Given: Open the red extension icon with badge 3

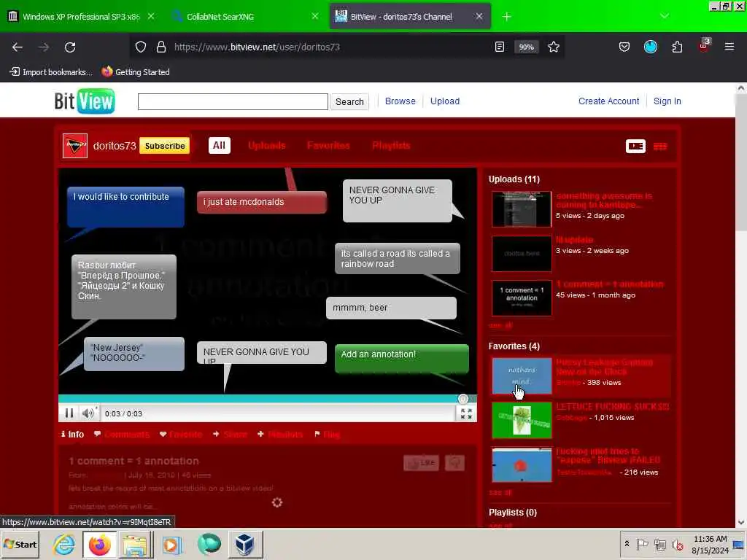Looking at the screenshot, I should 704,46.
